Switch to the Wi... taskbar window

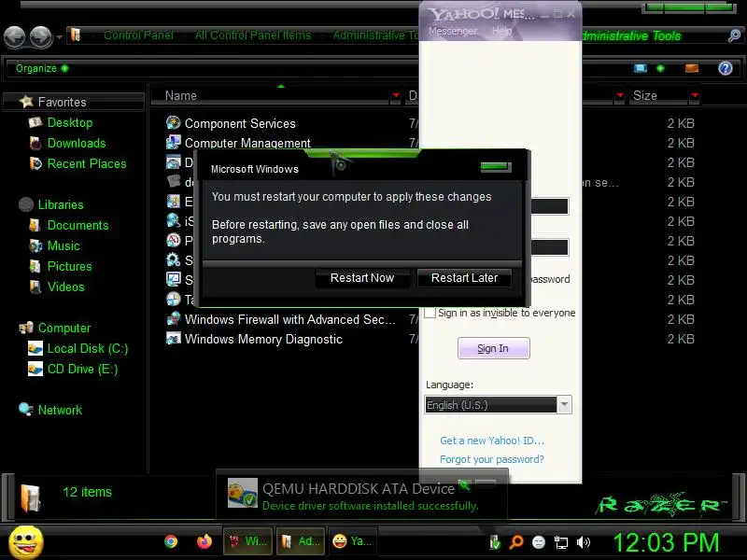pyautogui.click(x=248, y=541)
